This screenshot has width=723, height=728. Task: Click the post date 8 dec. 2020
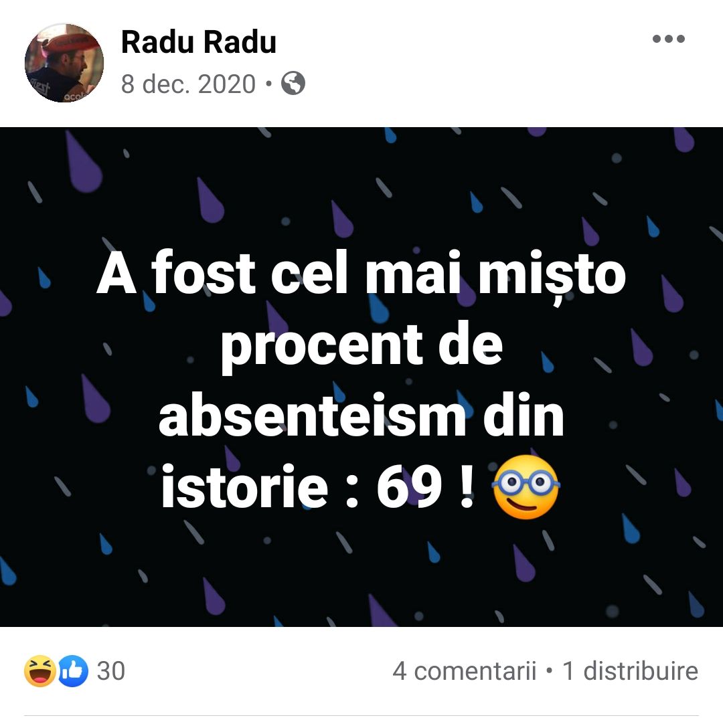tap(188, 84)
